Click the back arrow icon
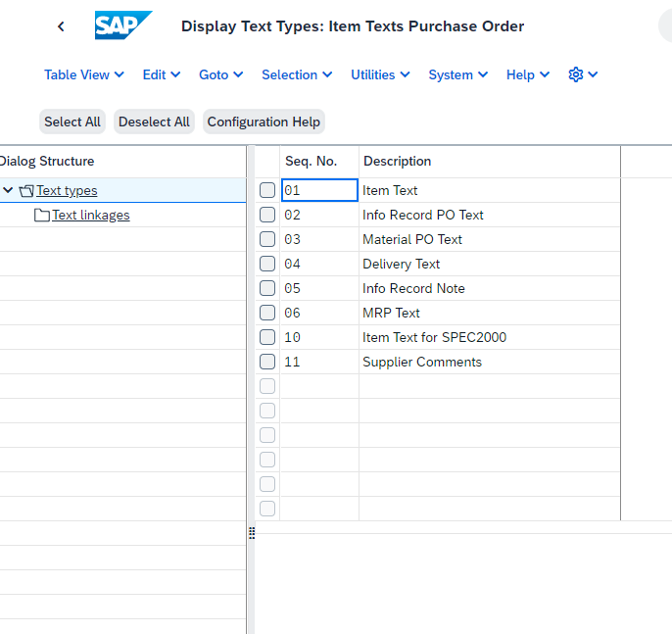 click(62, 26)
